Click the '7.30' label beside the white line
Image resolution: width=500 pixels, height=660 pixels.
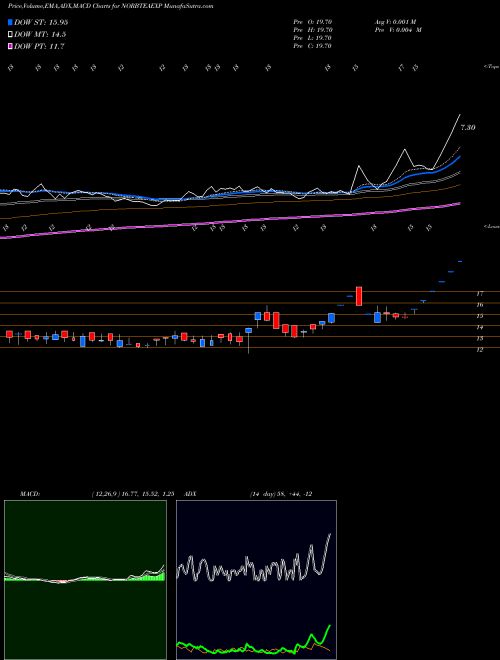pos(468,128)
